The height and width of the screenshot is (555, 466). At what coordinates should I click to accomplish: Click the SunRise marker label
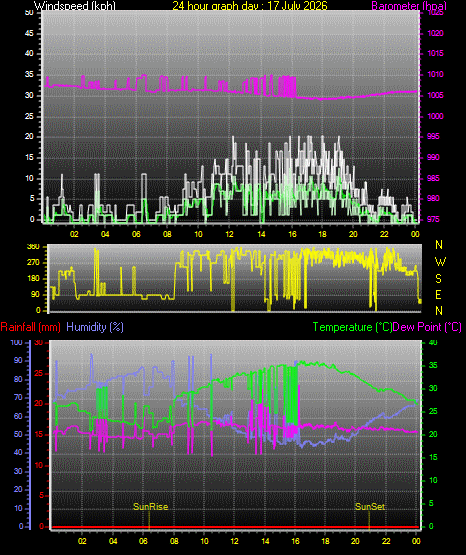(x=150, y=507)
